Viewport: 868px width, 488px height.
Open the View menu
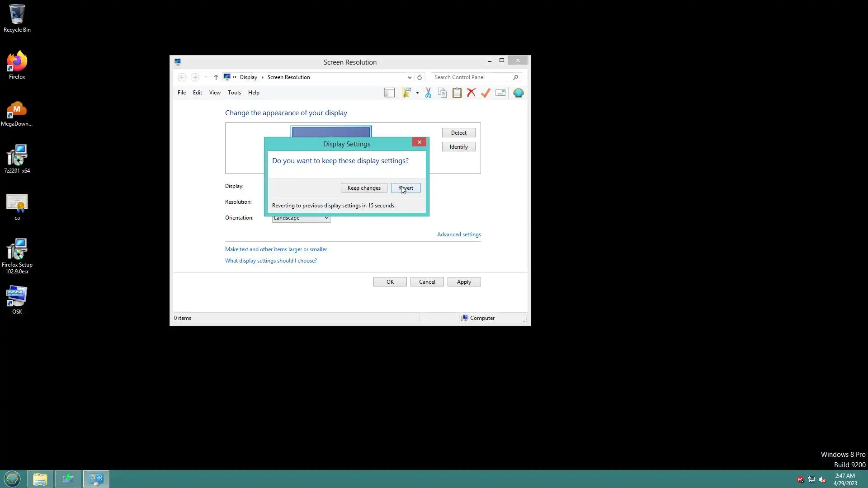click(x=215, y=93)
